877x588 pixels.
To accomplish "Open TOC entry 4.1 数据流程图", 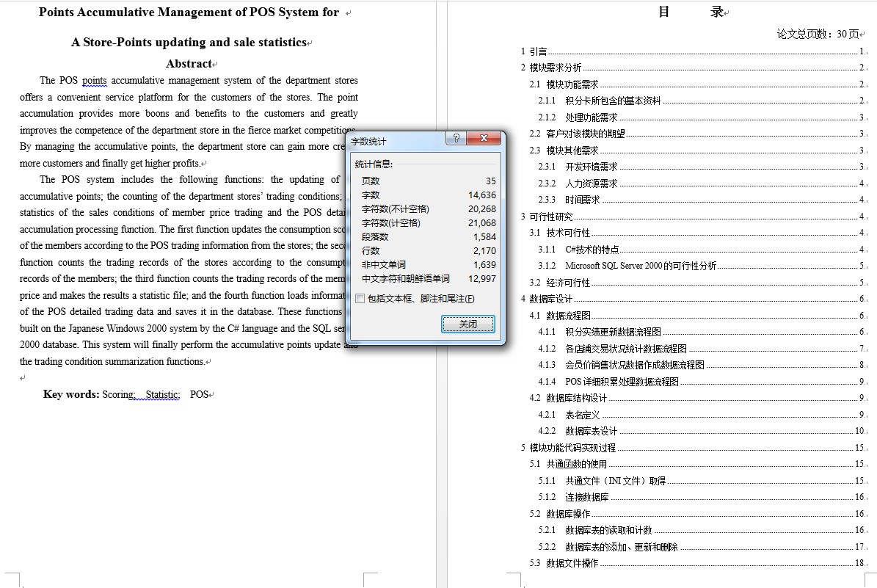I will [x=697, y=316].
